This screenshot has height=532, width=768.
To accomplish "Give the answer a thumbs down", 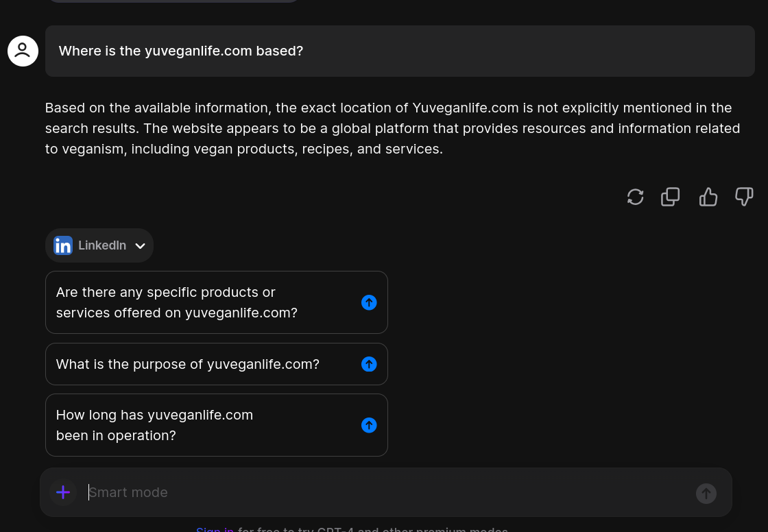I will point(744,197).
